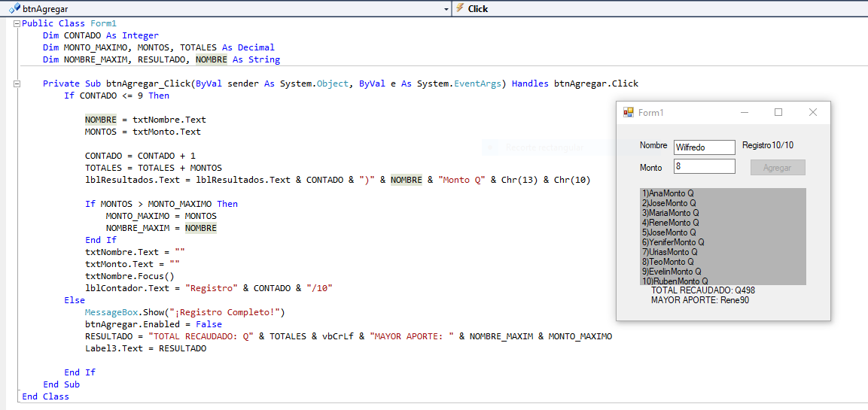Click the Registro10/10 counter label
The height and width of the screenshot is (410, 868).
tap(768, 145)
